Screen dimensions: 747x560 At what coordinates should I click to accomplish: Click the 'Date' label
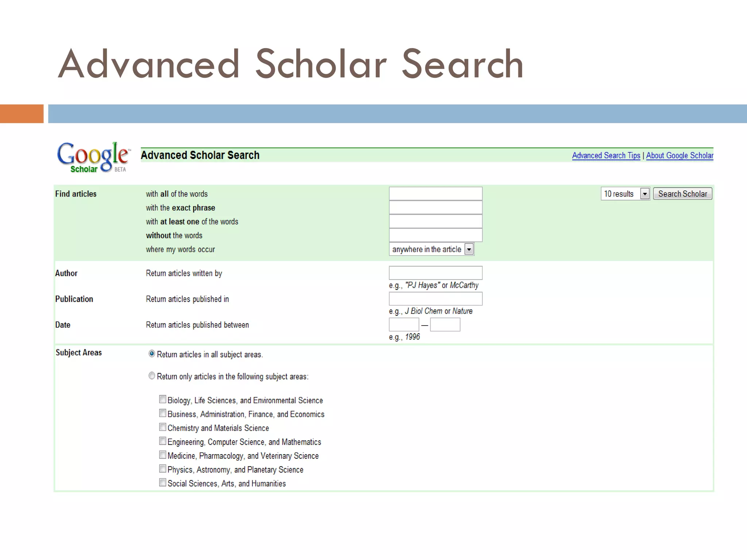63,325
